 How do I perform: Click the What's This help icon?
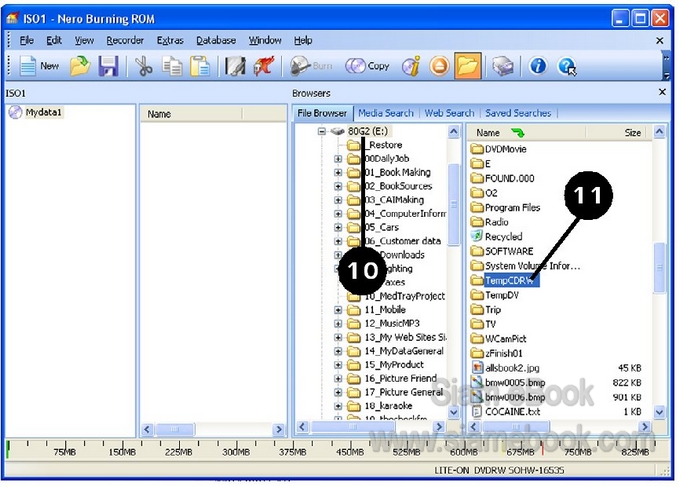(567, 66)
